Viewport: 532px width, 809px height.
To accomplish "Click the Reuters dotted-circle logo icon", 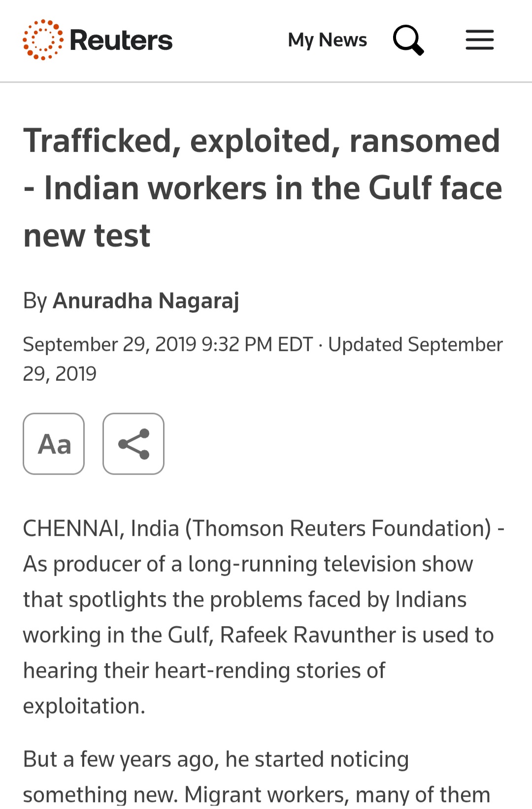I will 43,40.
